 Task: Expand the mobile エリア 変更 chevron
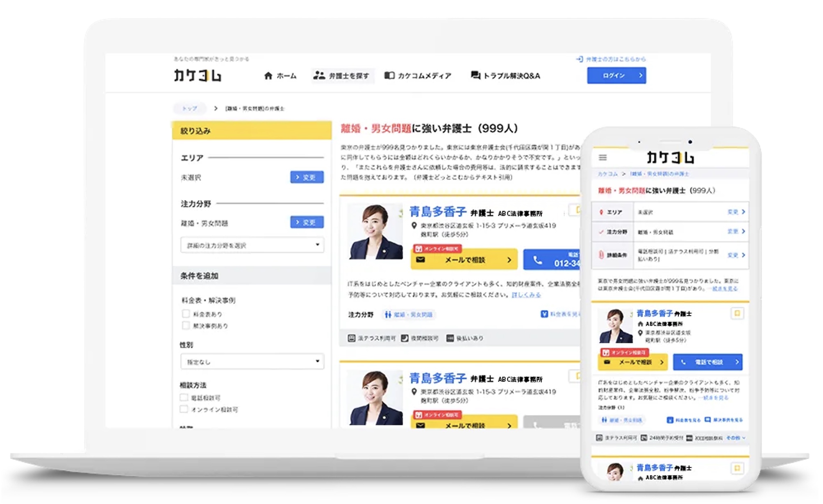point(743,212)
